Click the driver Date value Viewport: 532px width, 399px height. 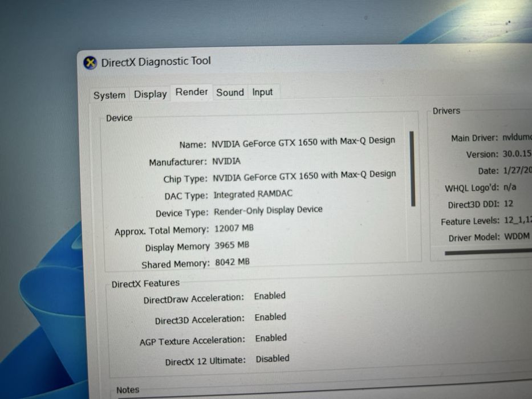[x=517, y=170]
